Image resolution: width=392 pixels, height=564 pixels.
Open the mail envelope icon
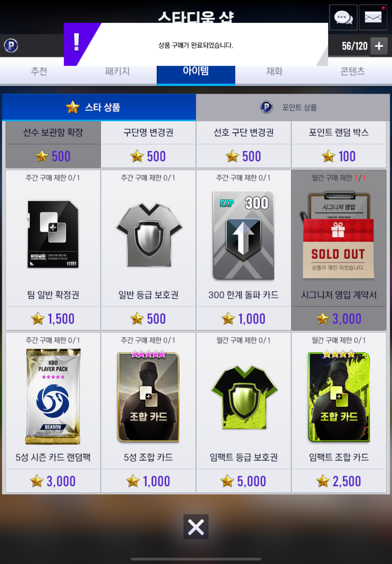point(373,17)
